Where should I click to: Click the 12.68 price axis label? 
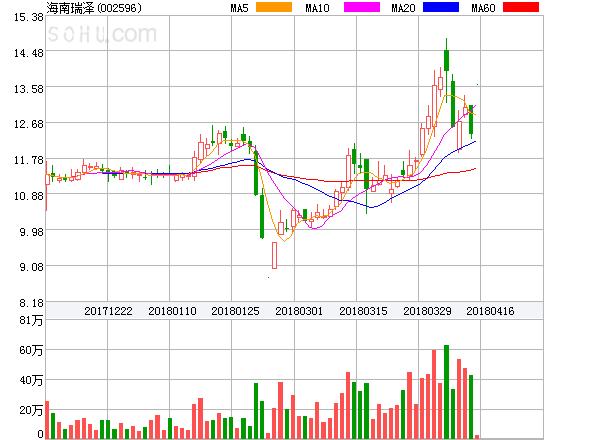click(29, 124)
